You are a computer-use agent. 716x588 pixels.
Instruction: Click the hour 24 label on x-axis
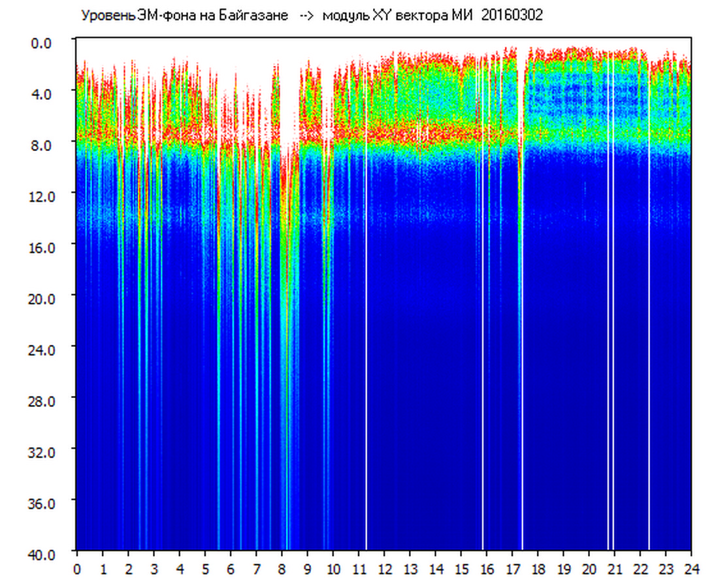pyautogui.click(x=691, y=569)
